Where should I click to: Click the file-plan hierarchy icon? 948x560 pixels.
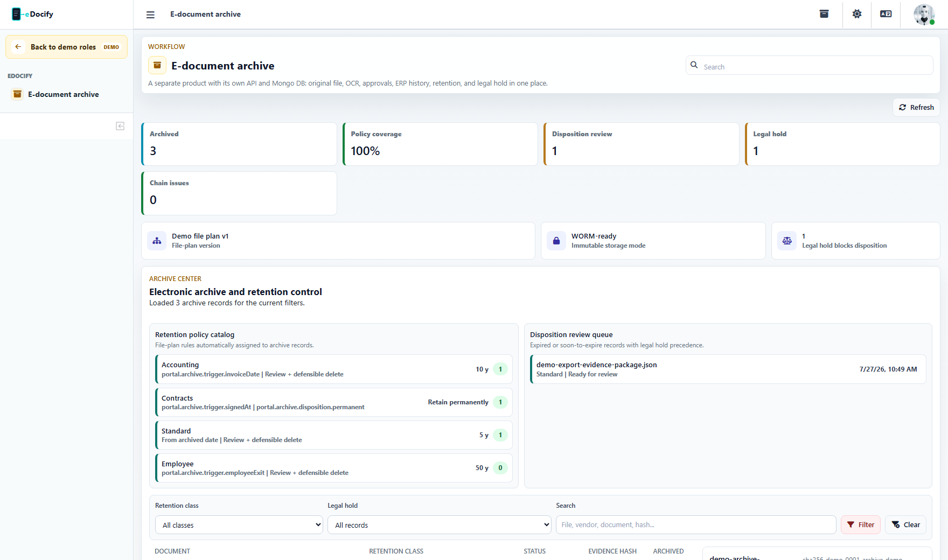pos(157,241)
